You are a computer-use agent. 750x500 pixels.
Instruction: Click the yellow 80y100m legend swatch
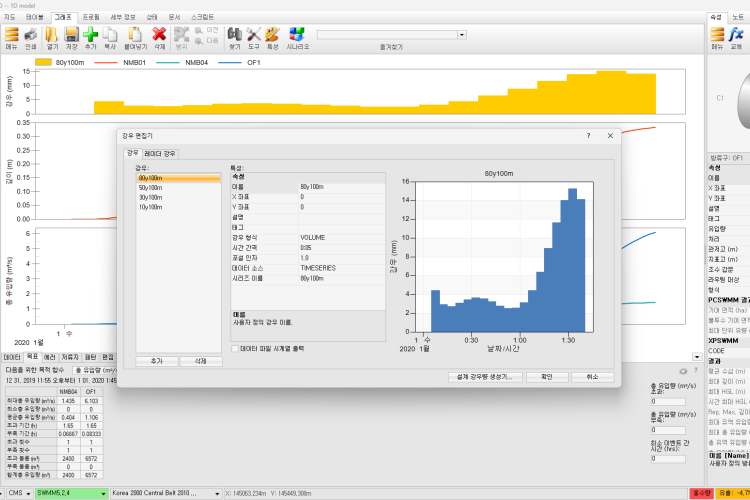[44, 62]
